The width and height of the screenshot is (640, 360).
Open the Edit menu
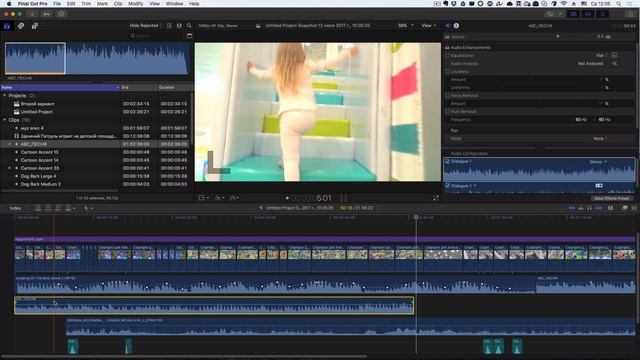coord(71,4)
